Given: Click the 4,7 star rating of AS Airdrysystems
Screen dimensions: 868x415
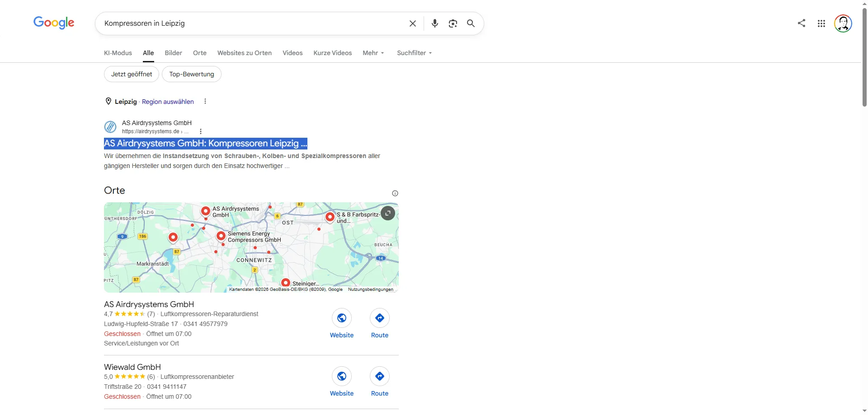Looking at the screenshot, I should click(129, 314).
